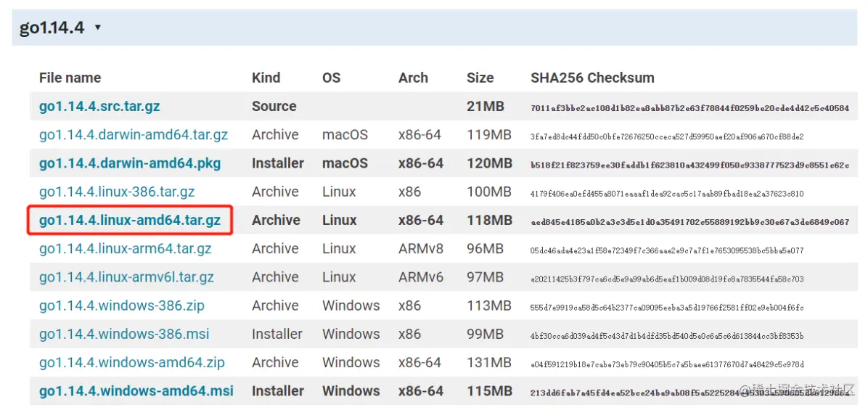Image resolution: width=868 pixels, height=410 pixels.
Task: Click the File name column header
Action: click(x=70, y=78)
